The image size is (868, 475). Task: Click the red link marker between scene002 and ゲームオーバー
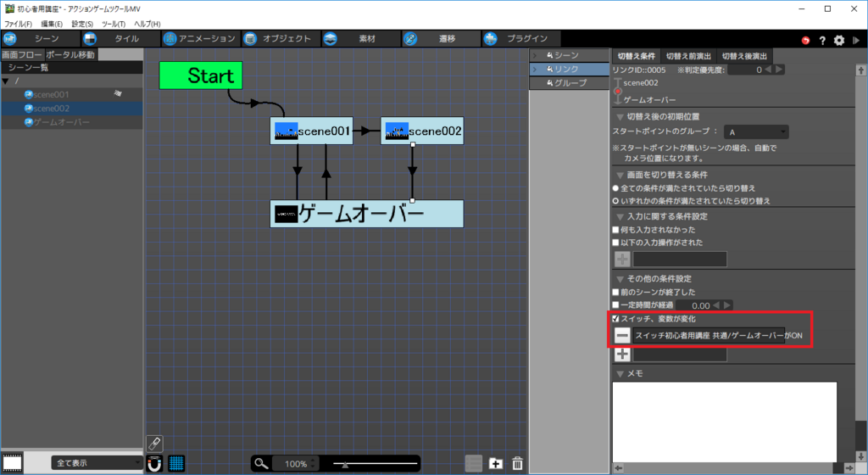pyautogui.click(x=618, y=92)
